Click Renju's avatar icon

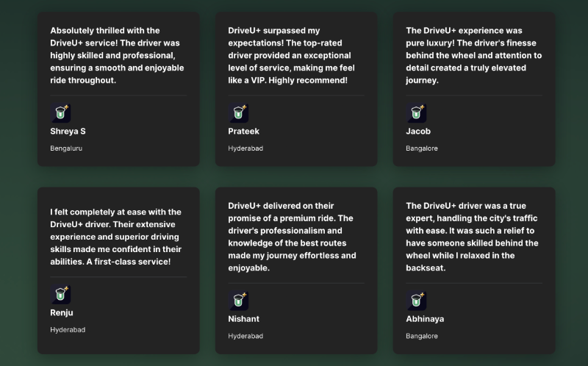tap(60, 295)
